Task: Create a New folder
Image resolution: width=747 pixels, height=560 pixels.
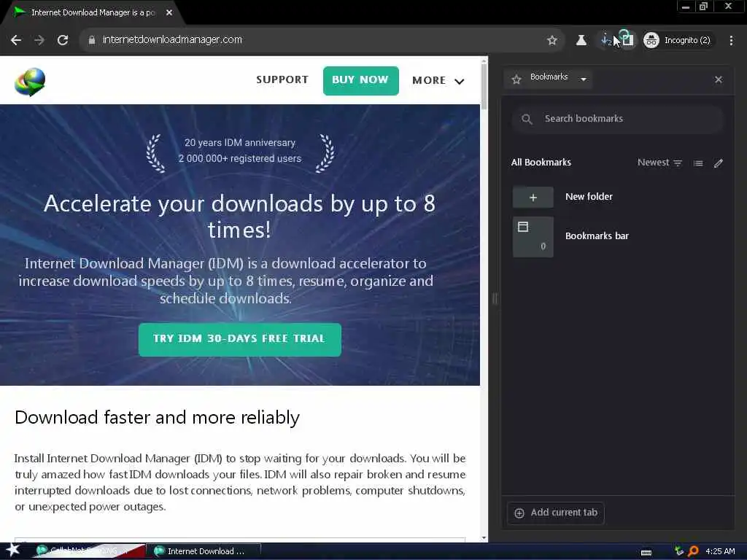Action: (617, 197)
